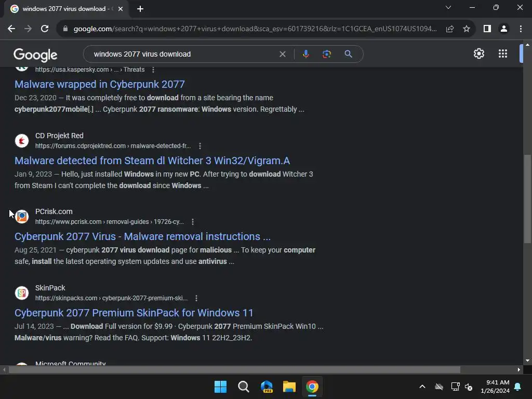532x399 pixels.
Task: Open Malware wrapped in Cyberpunk 2077 result
Action: (100, 84)
